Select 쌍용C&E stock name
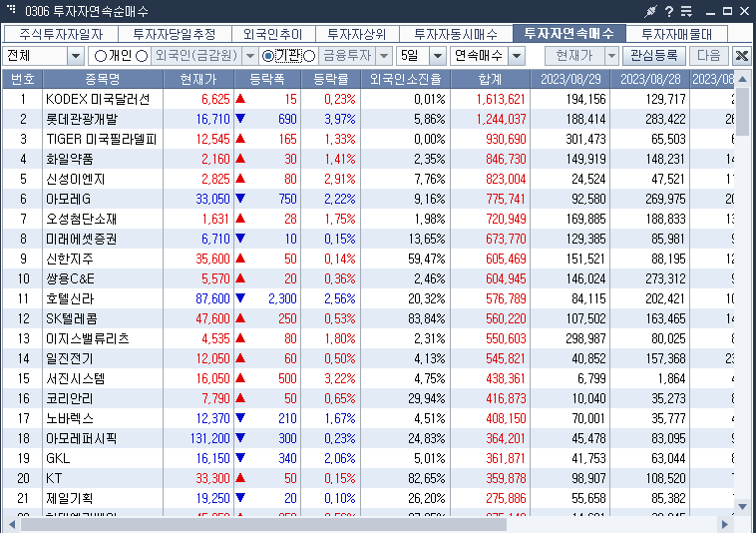 [70, 279]
